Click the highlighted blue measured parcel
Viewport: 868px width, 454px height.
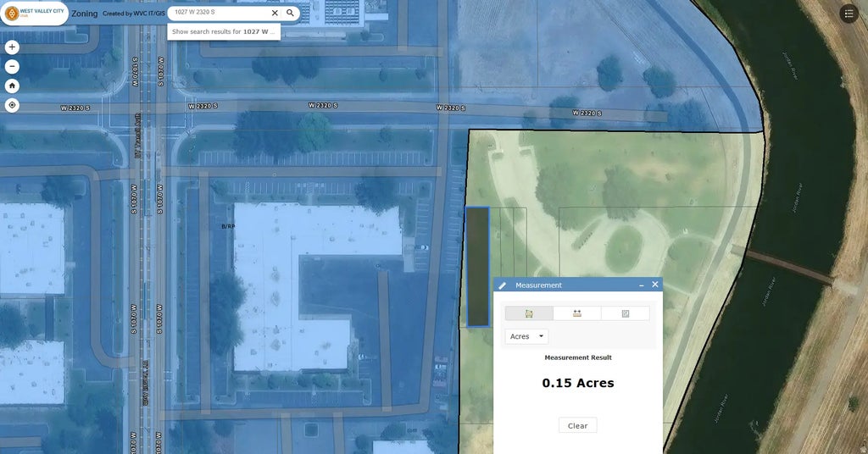pyautogui.click(x=477, y=266)
